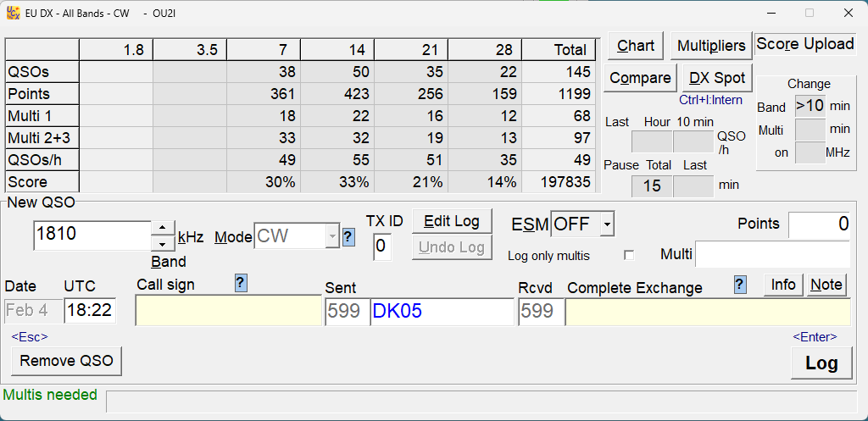
Task: Click the help icon beside Call sign
Action: tap(241, 285)
